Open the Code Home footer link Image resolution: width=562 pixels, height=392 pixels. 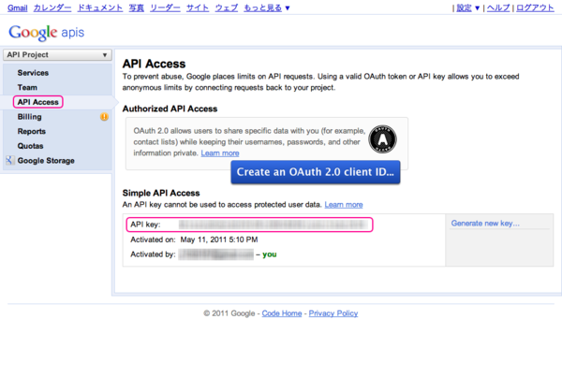click(282, 313)
